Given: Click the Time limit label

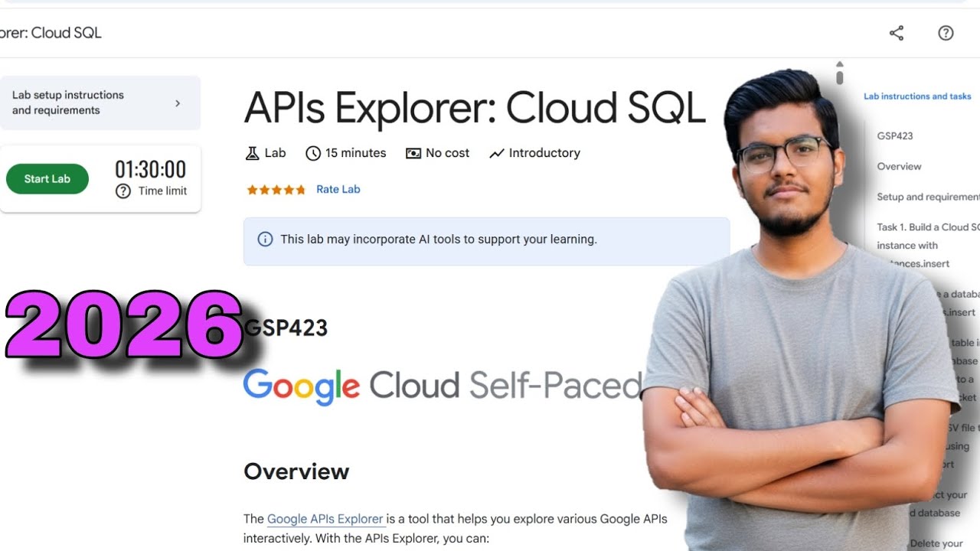Looking at the screenshot, I should coord(162,191).
